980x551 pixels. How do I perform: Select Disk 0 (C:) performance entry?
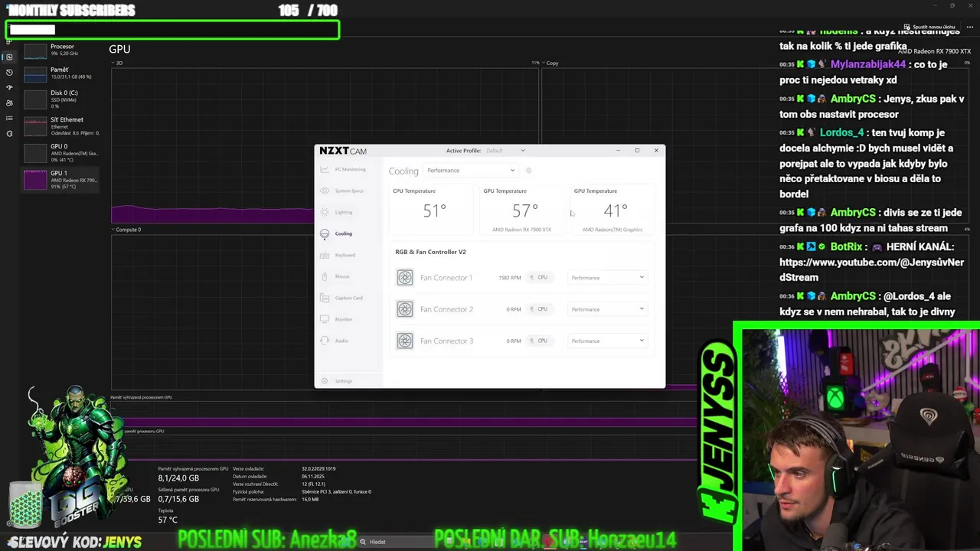pyautogui.click(x=61, y=99)
